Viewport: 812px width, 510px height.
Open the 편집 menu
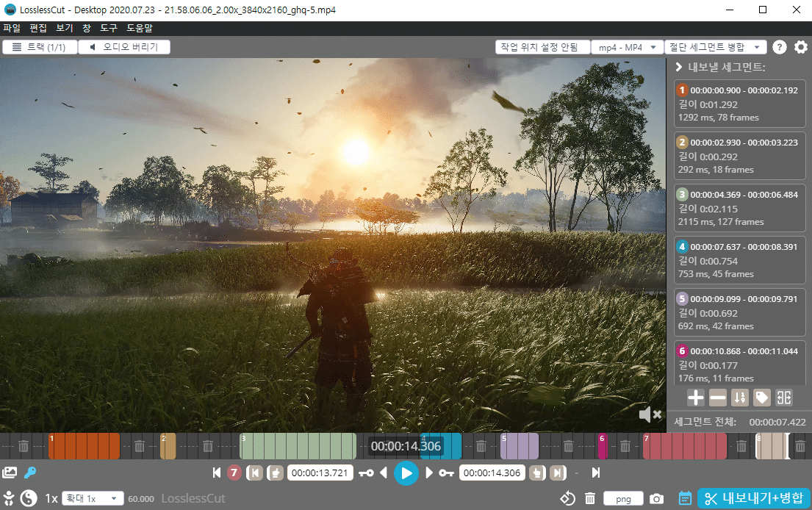[38, 28]
